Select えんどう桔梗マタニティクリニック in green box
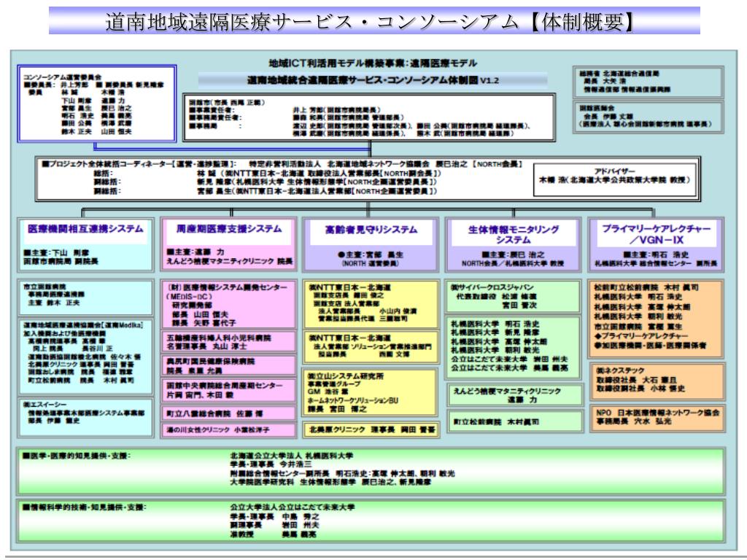Viewport: 747px width, 560px height. (x=507, y=391)
